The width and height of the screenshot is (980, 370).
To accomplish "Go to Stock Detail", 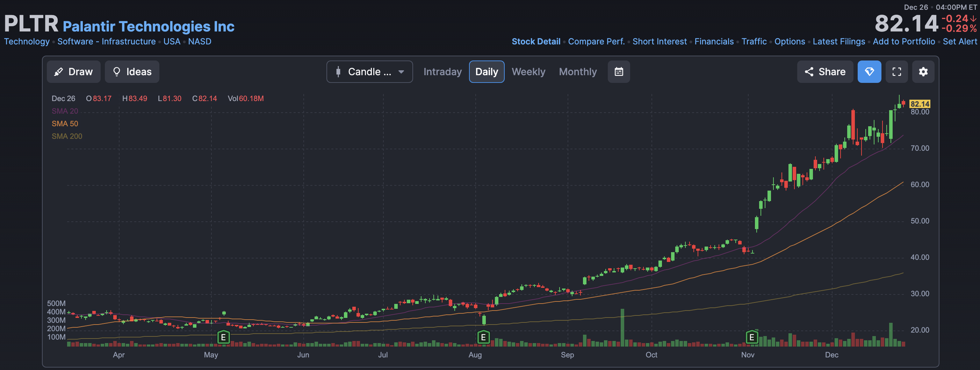I will (536, 42).
